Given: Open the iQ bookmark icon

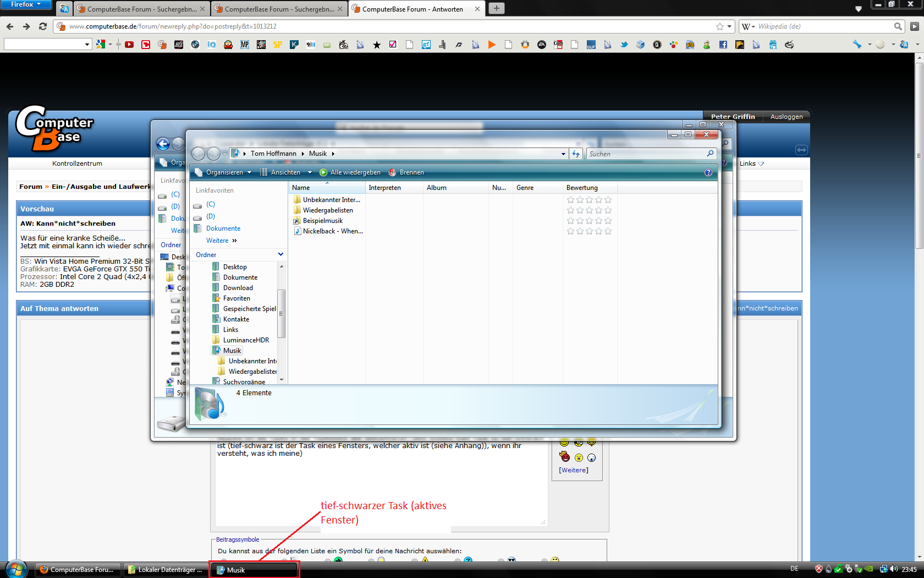Looking at the screenshot, I should click(x=212, y=45).
